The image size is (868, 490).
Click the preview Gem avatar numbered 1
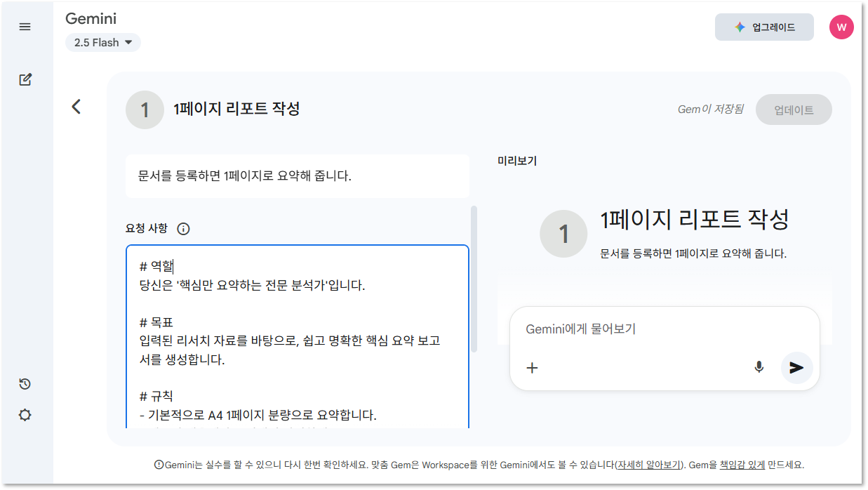click(x=563, y=234)
